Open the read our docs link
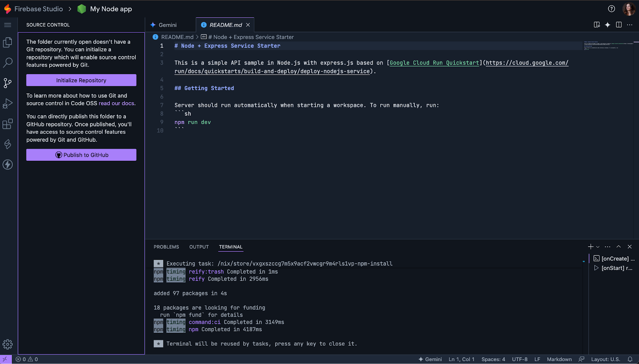This screenshot has width=639, height=364. pyautogui.click(x=117, y=103)
